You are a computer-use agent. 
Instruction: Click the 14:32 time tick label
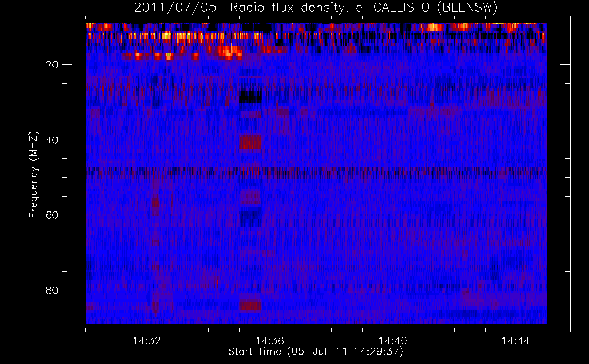[x=147, y=341]
